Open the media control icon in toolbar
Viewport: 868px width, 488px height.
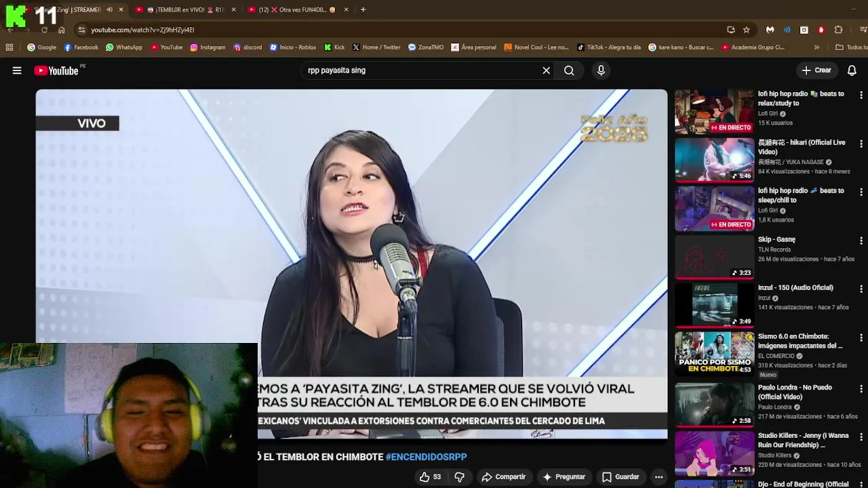point(863,30)
